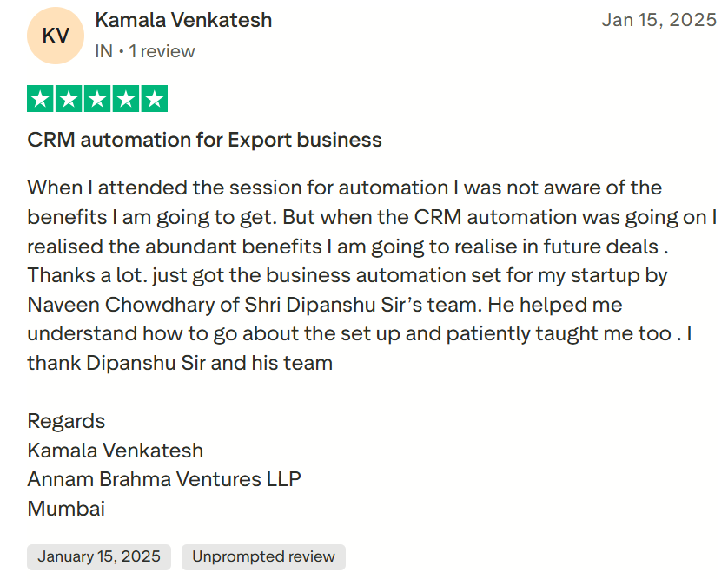The width and height of the screenshot is (728, 579).
Task: Click the second green rating star
Action: coord(69,99)
